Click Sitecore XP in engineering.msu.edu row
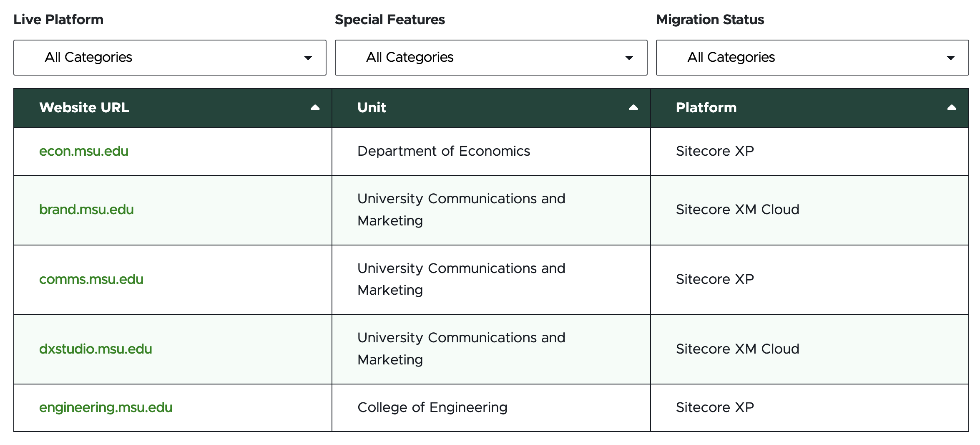Screen dimensions: 980x445 tap(715, 407)
